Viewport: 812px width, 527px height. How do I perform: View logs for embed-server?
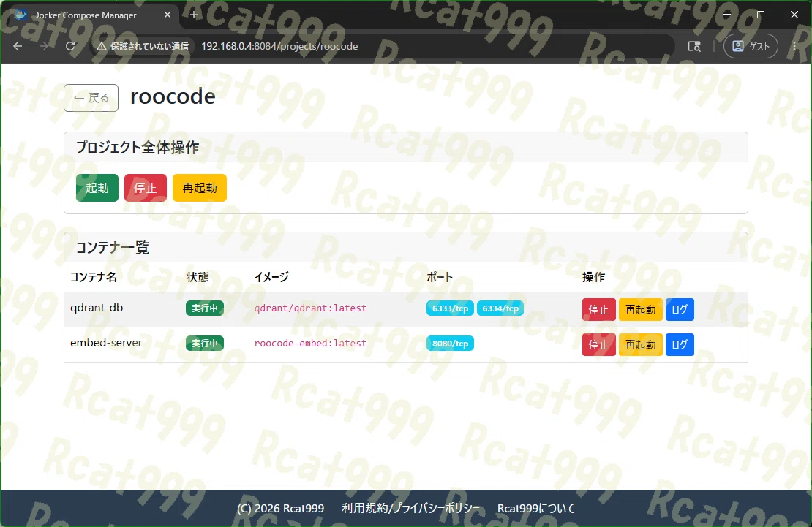tap(680, 345)
